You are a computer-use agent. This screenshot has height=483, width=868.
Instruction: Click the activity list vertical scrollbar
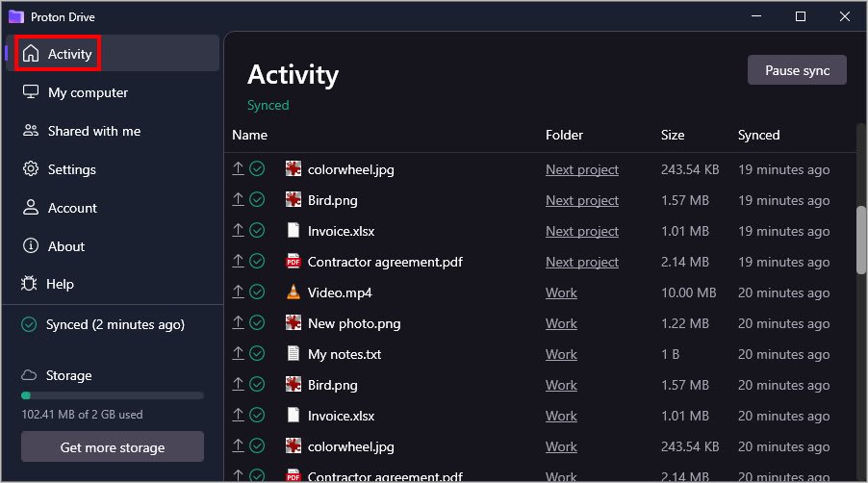[861, 241]
